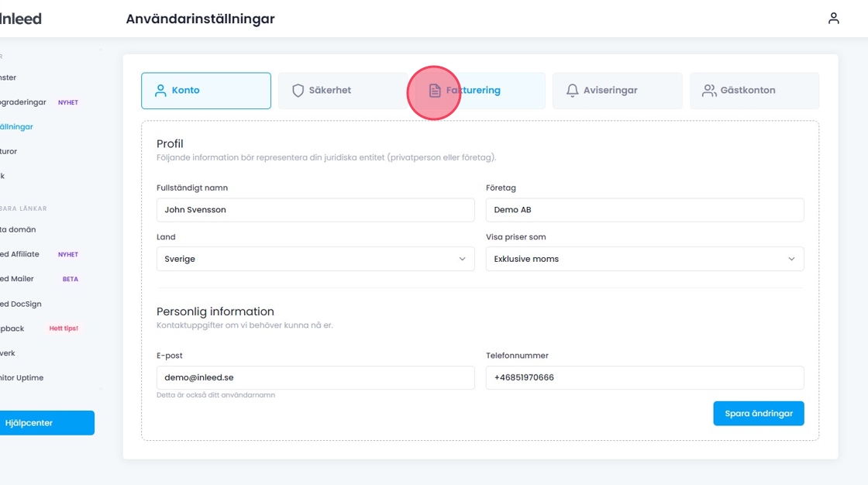This screenshot has height=485, width=868.
Task: Click the chevron arrow beside Exklusive moms
Action: point(791,259)
